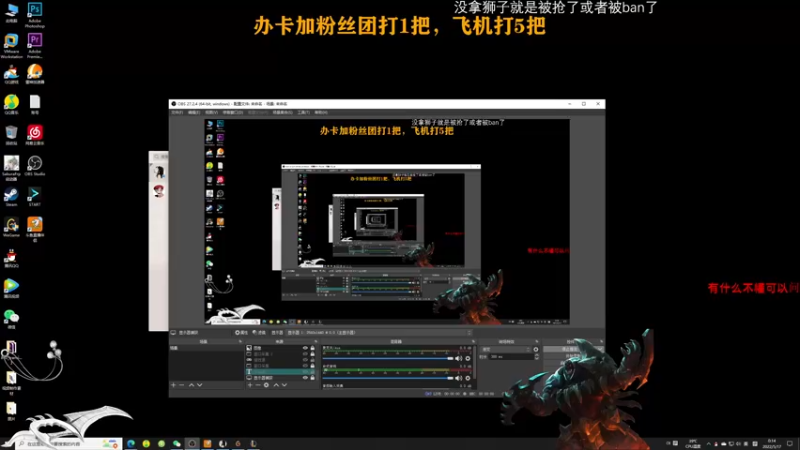
Task: Move selected source up
Action: (x=276, y=385)
